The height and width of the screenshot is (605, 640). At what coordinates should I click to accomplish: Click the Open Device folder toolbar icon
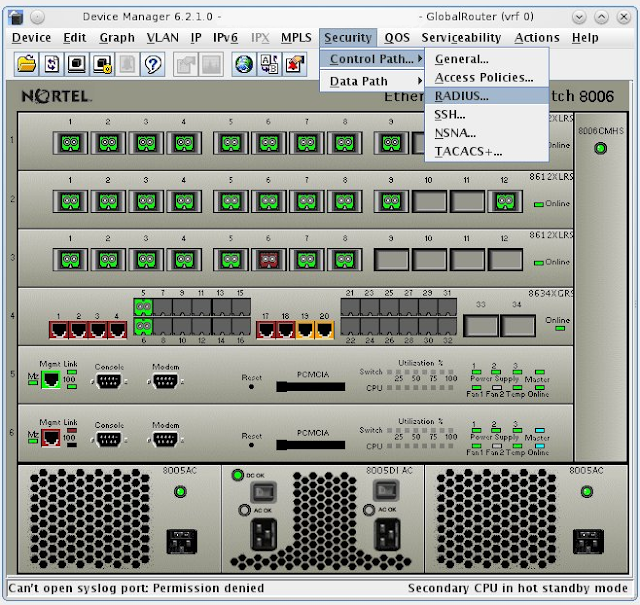click(x=27, y=64)
